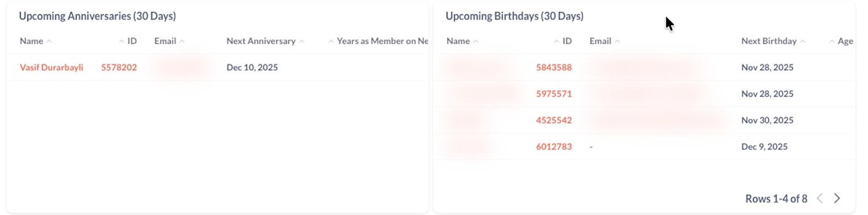Open member ID 5578202 link

(x=119, y=67)
